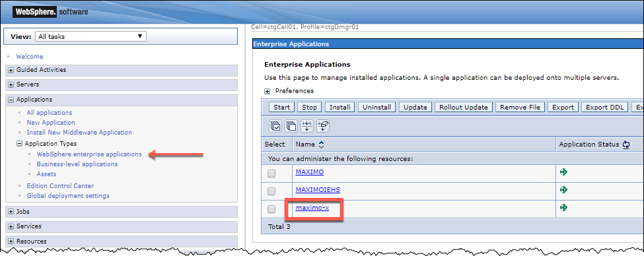Check the MAXIMOIEHS application checkbox
Screen dimensions: 644x256
click(271, 191)
